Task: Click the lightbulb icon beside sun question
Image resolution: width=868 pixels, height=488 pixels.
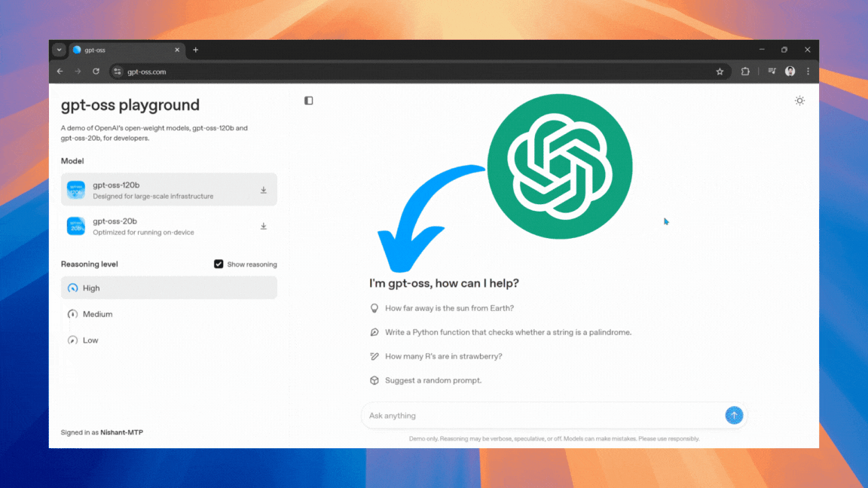Action: (374, 308)
